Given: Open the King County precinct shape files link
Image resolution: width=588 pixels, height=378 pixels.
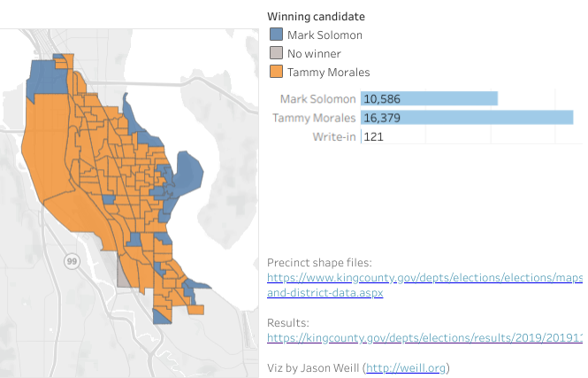Looking at the screenshot, I should (424, 278).
